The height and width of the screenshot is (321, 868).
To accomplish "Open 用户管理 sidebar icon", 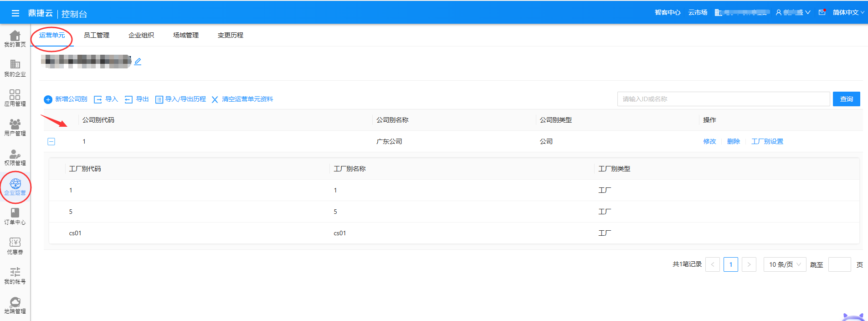I will (15, 127).
